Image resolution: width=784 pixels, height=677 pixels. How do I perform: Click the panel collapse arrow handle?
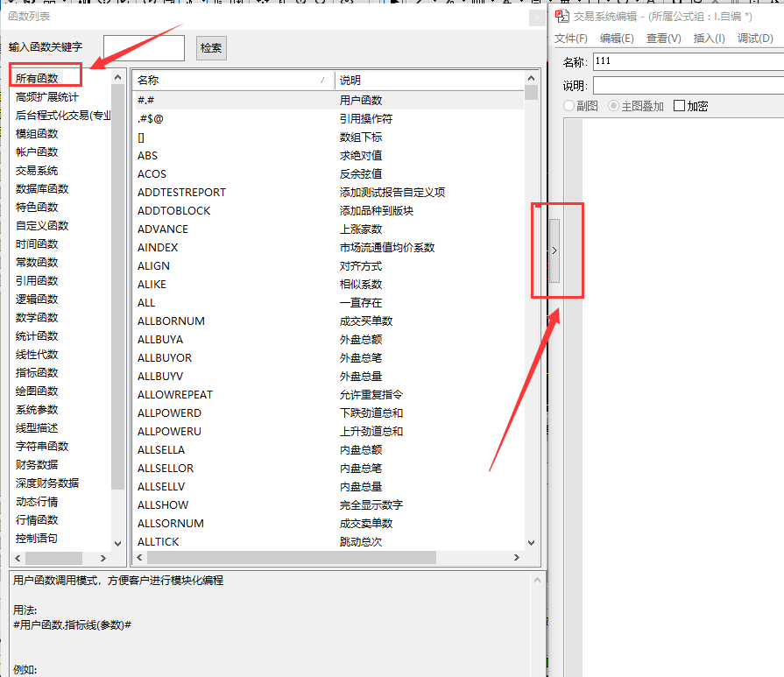(x=554, y=251)
